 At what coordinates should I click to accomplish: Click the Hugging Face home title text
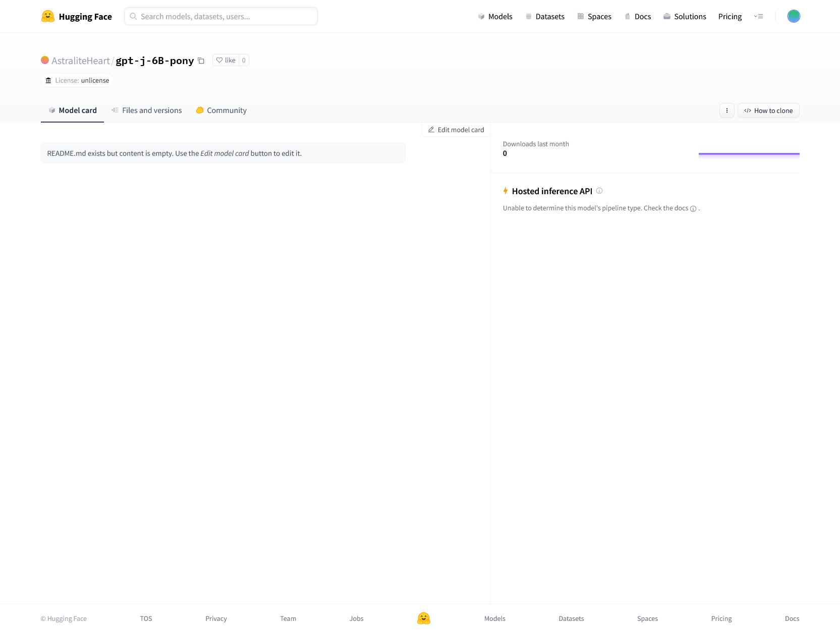(85, 17)
